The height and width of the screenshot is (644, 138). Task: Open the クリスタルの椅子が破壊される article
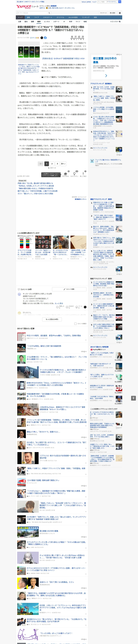click(63, 371)
